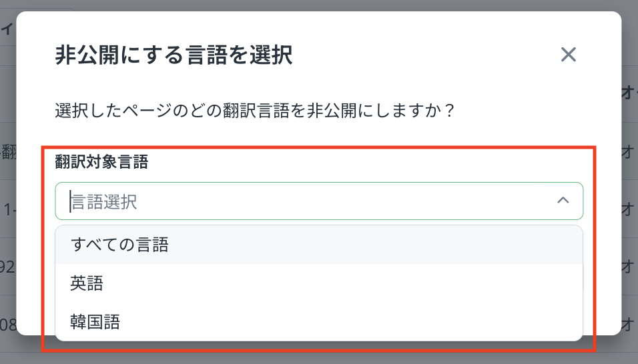638x364 pixels.
Task: Click the 翻訳対象言語 field label
Action: point(101,162)
